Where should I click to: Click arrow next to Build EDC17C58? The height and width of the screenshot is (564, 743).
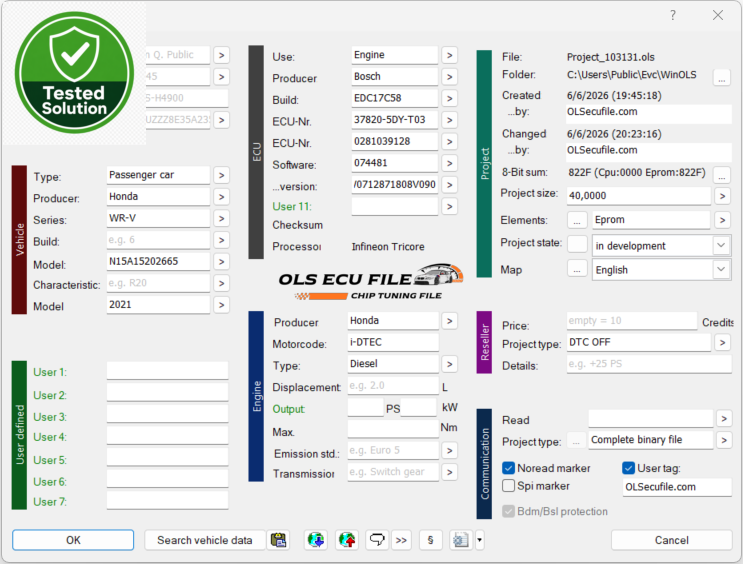coord(449,99)
